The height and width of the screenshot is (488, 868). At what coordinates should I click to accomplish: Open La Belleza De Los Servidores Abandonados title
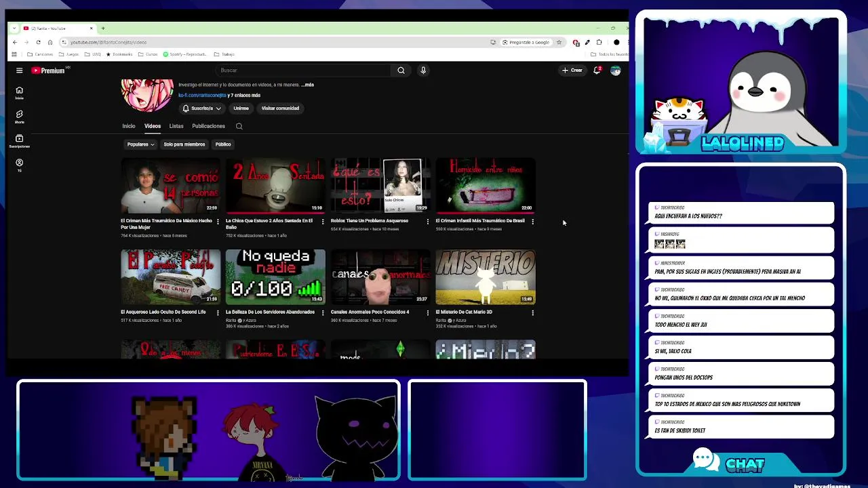(x=270, y=312)
